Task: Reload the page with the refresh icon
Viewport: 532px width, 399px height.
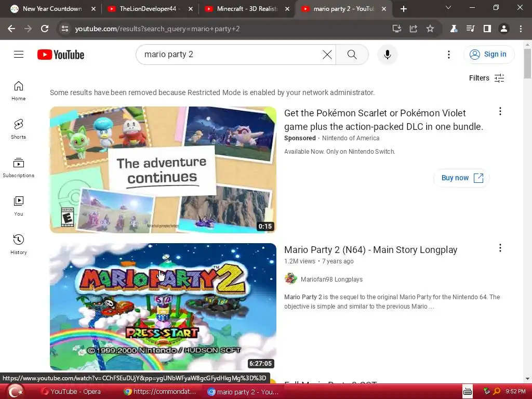Action: tap(45, 29)
